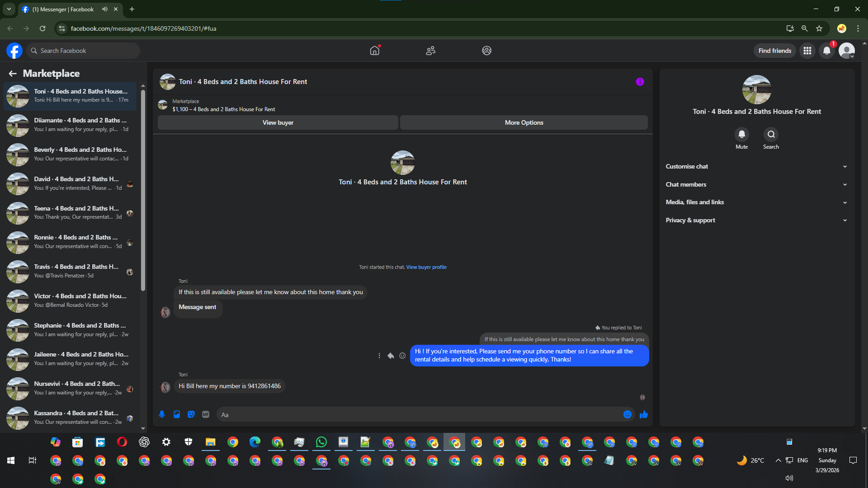The height and width of the screenshot is (488, 868).
Task: Open the Windows Start menu
Action: click(x=11, y=460)
